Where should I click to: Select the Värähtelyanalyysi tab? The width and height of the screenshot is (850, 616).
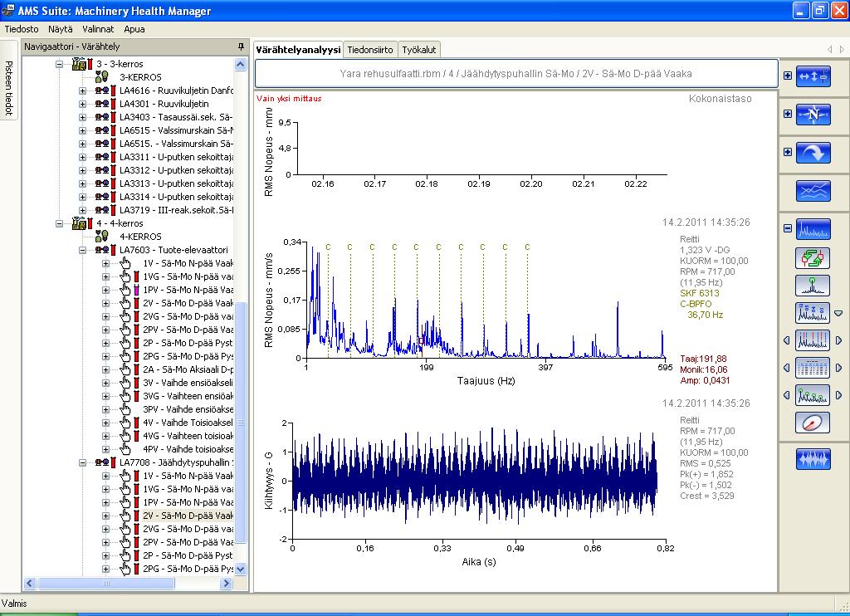298,50
